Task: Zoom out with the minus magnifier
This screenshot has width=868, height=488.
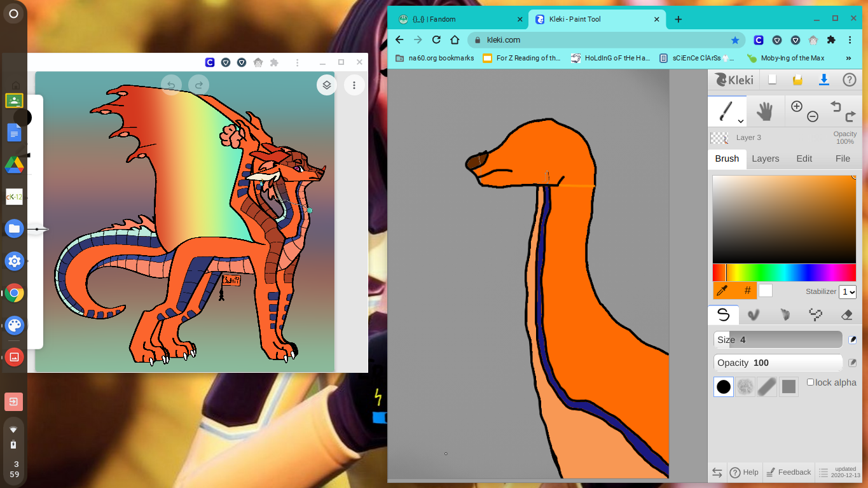Action: pyautogui.click(x=813, y=116)
